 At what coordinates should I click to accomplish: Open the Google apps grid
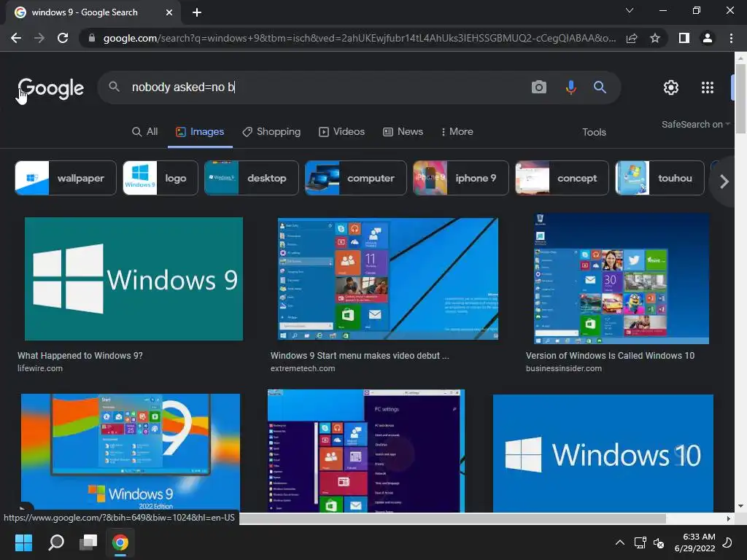pyautogui.click(x=708, y=87)
